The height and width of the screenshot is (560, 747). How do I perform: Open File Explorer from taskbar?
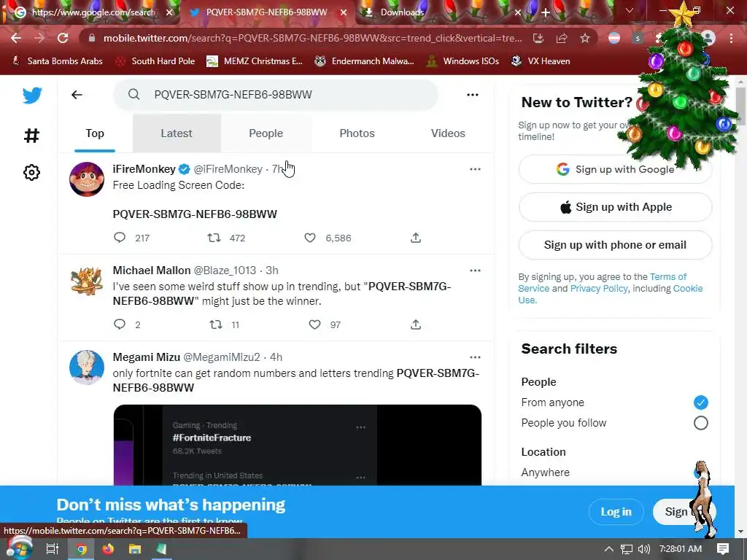(x=135, y=549)
